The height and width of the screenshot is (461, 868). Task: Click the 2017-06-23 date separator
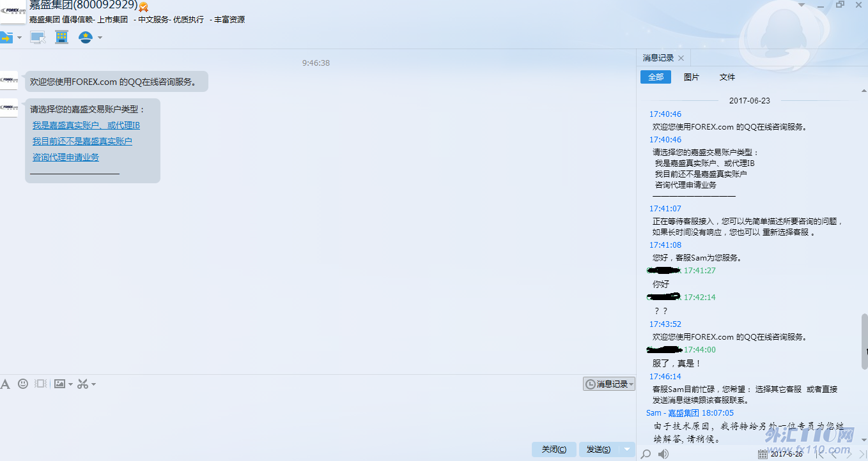pyautogui.click(x=750, y=101)
